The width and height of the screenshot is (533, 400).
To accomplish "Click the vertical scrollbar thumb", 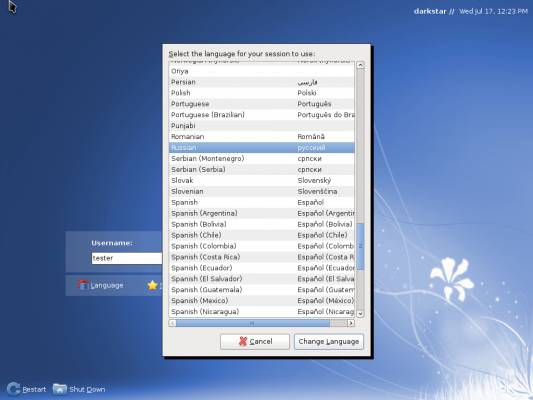I will point(360,246).
